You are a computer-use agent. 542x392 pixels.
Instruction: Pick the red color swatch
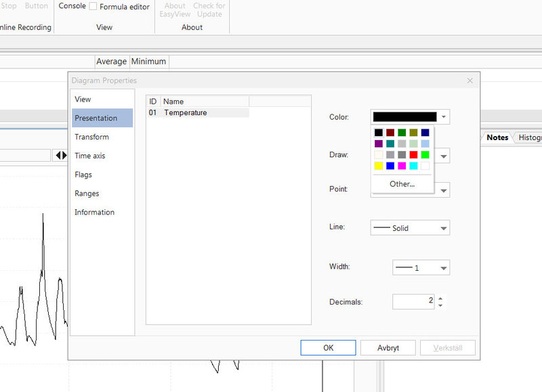[413, 155]
